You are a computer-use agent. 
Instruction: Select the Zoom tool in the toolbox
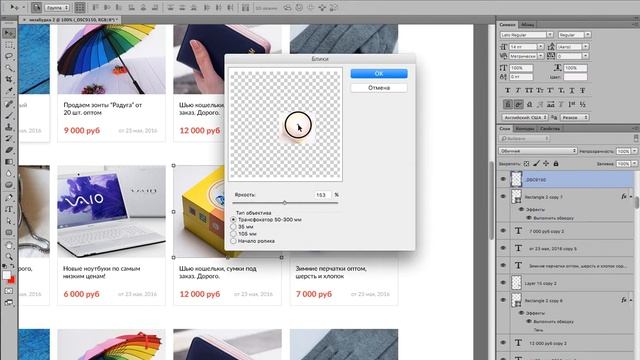pos(9,257)
